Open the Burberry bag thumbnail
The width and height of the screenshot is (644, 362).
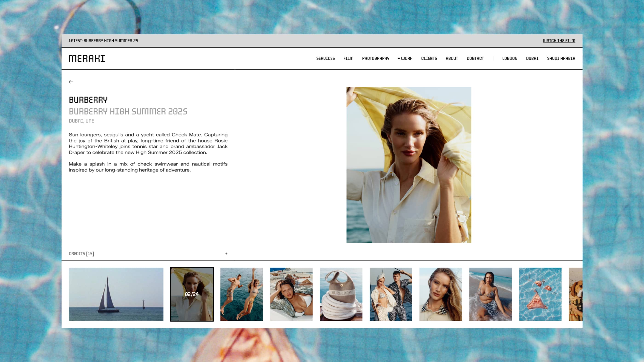[x=341, y=294]
